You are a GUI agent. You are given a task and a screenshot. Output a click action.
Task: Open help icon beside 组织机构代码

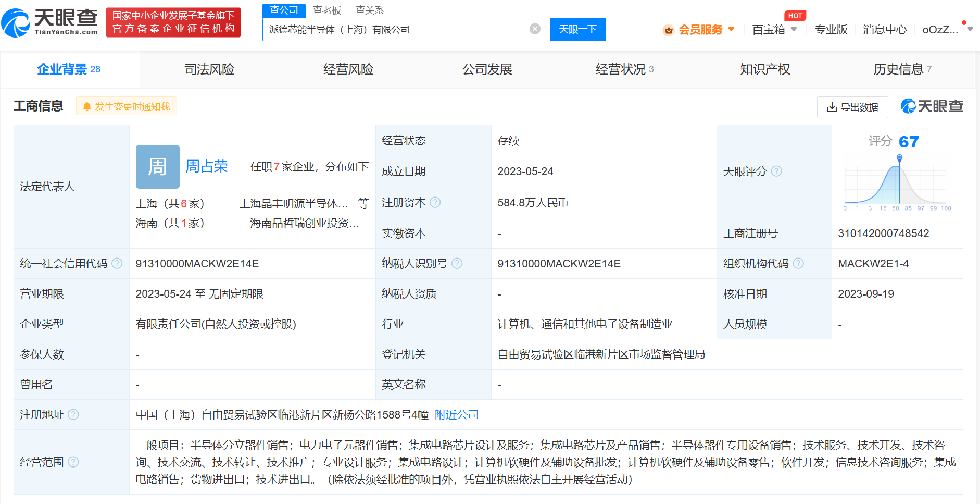pos(798,263)
